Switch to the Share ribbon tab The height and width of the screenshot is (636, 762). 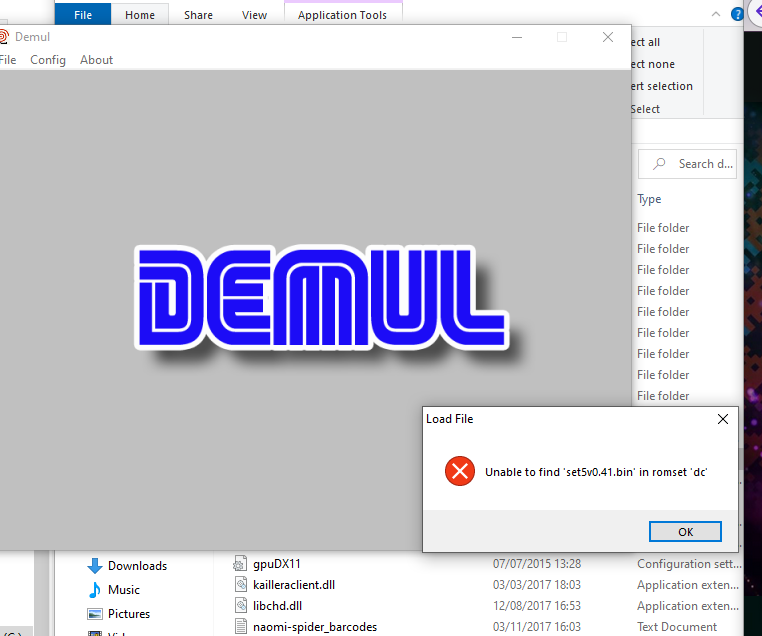pos(198,15)
